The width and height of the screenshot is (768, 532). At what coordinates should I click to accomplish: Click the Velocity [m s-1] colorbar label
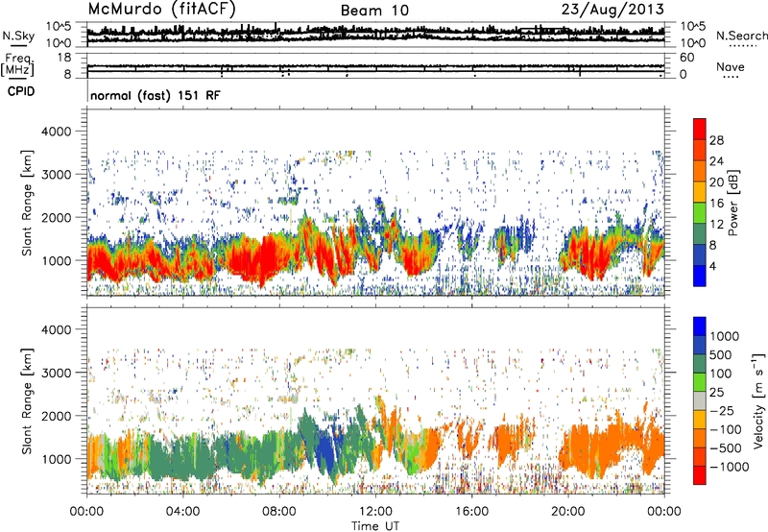pyautogui.click(x=758, y=400)
